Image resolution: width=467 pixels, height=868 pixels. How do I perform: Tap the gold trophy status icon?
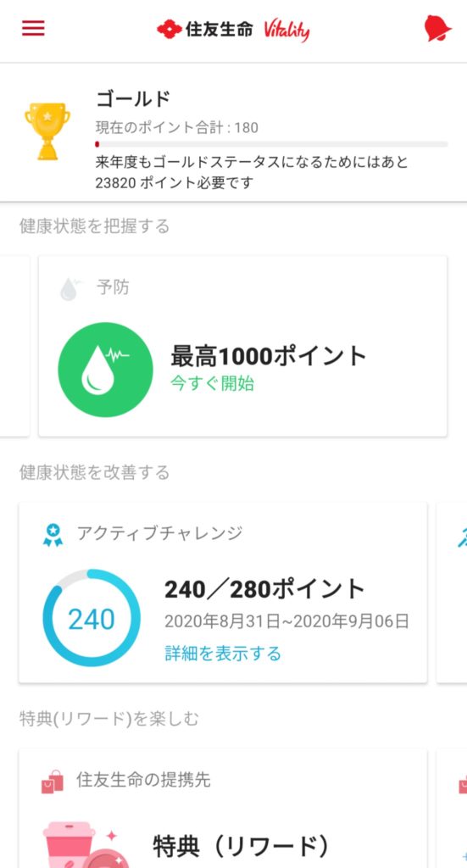(x=47, y=131)
